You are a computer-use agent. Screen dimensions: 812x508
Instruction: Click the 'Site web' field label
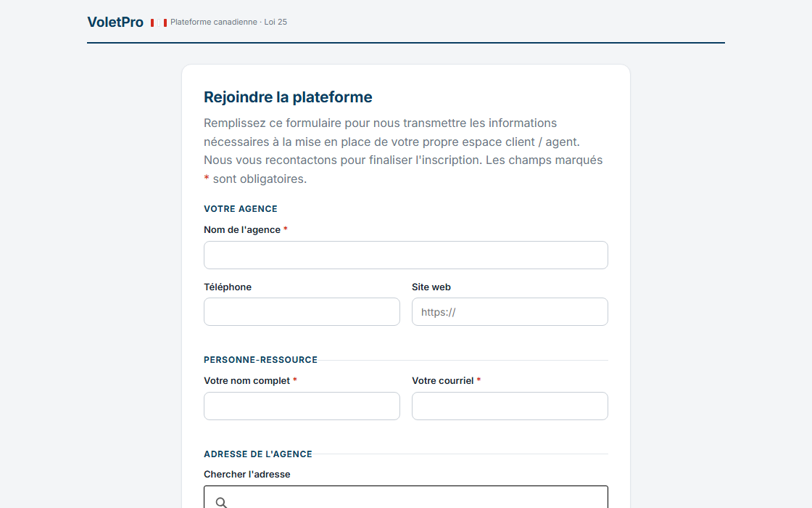(x=431, y=287)
